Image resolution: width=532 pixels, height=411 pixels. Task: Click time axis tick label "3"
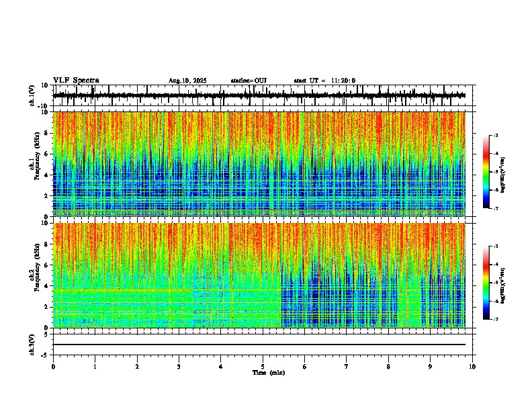[179, 367]
